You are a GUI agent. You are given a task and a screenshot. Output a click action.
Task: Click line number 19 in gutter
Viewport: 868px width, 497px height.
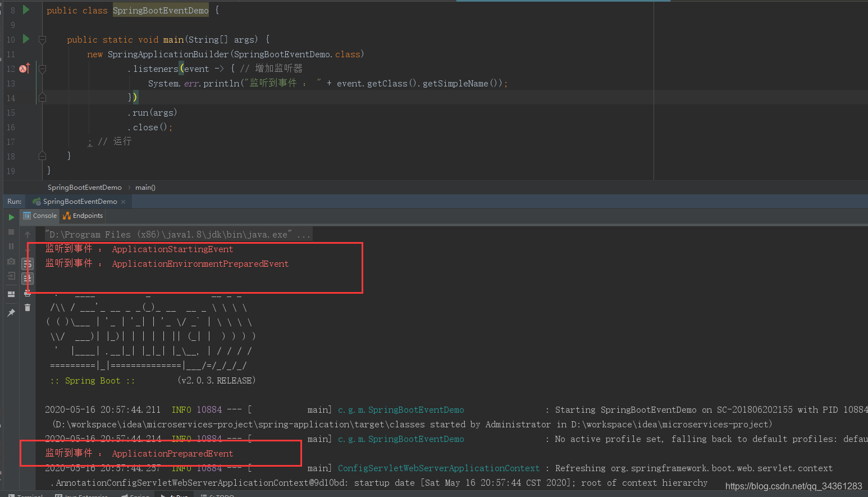11,171
